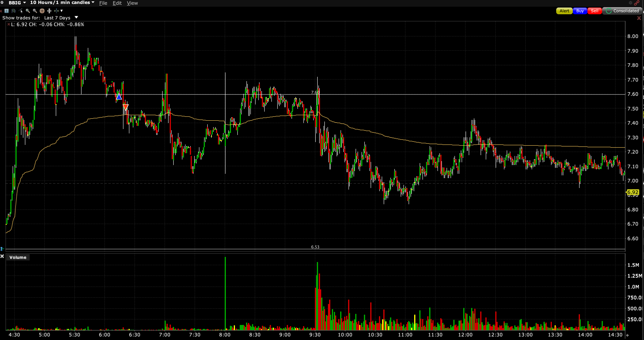Screen dimensions: 644x340
Task: Toggle the crosshair cursor tool
Action: click(42, 11)
